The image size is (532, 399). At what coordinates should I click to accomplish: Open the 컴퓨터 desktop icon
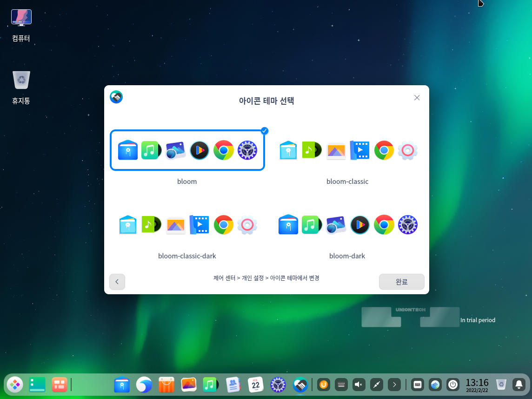[21, 26]
